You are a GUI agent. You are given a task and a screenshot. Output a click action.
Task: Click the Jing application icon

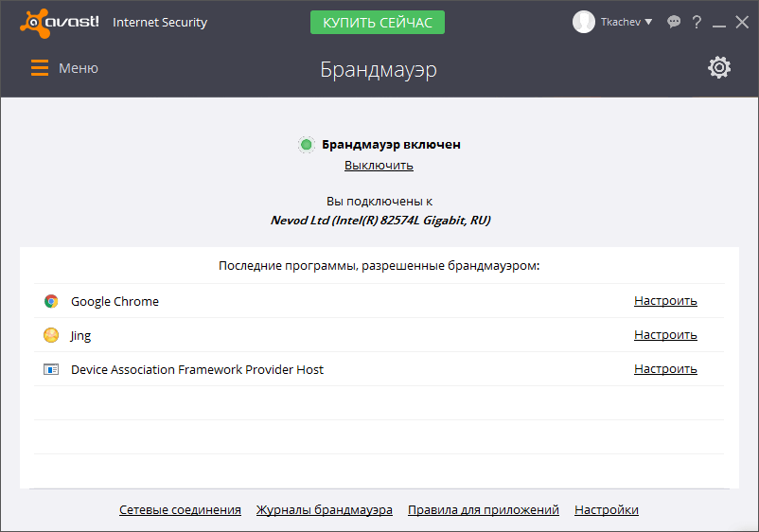tap(51, 335)
